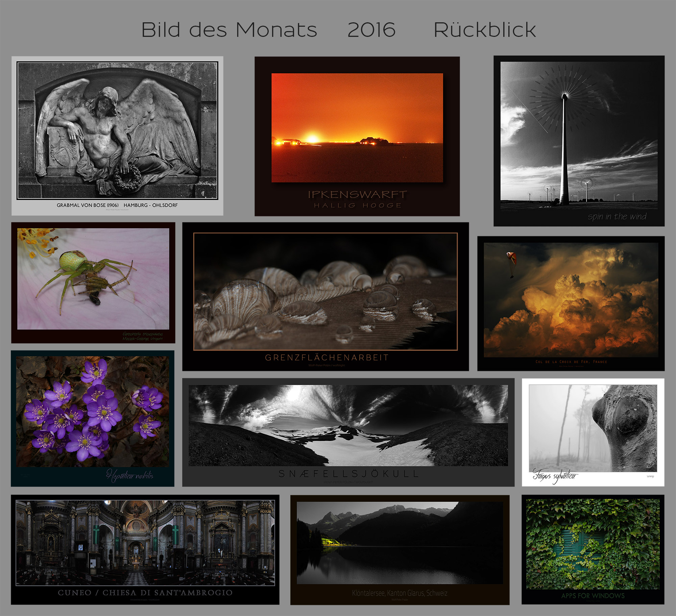Click the GRENZFLÄCHENARBEIT caption text

327,358
